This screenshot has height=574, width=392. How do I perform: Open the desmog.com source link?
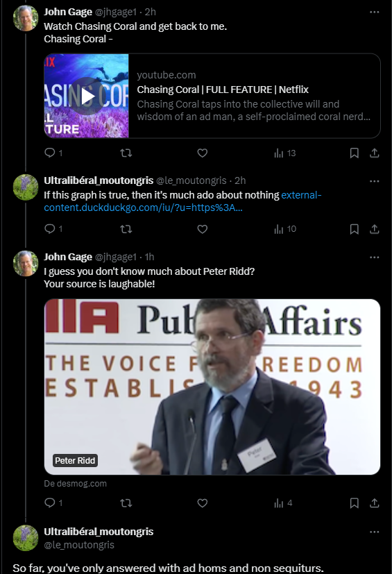pos(76,483)
